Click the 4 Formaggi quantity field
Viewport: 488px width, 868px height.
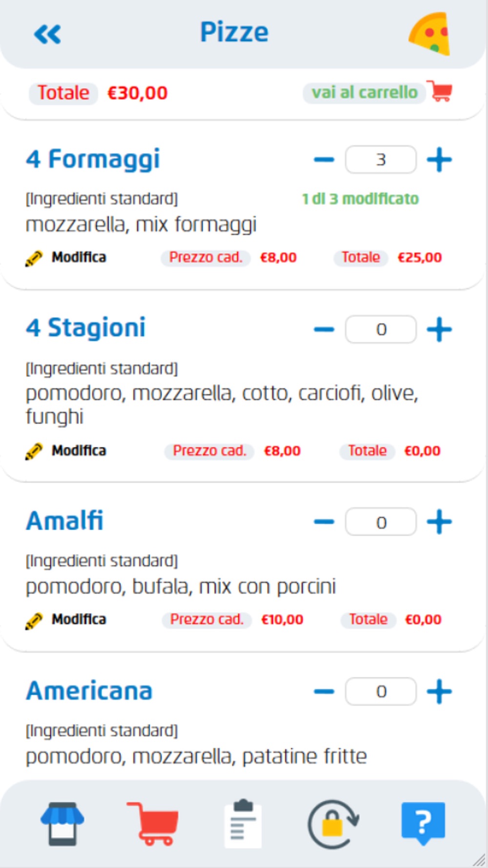point(381,160)
